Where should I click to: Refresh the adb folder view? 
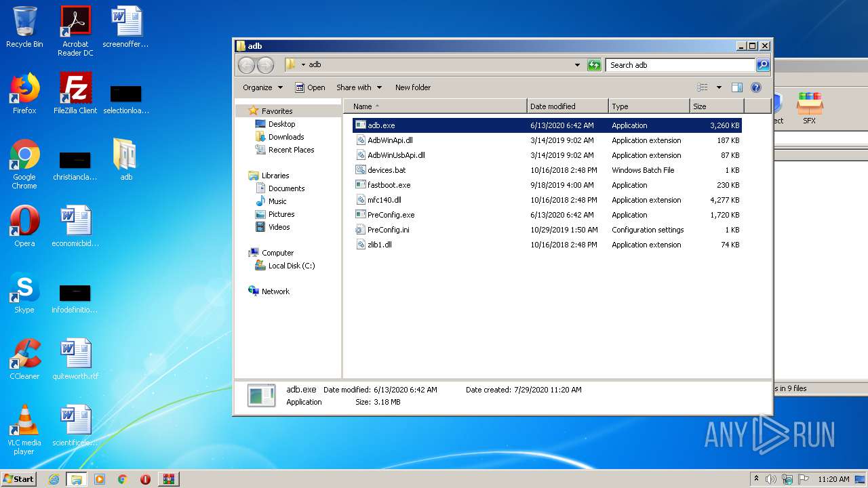tap(594, 65)
